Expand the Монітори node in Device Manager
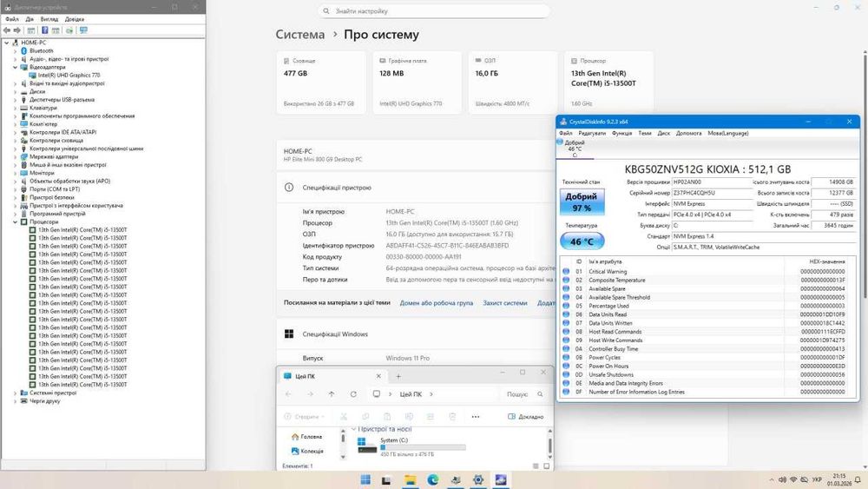The height and width of the screenshot is (489, 868). pos(15,173)
